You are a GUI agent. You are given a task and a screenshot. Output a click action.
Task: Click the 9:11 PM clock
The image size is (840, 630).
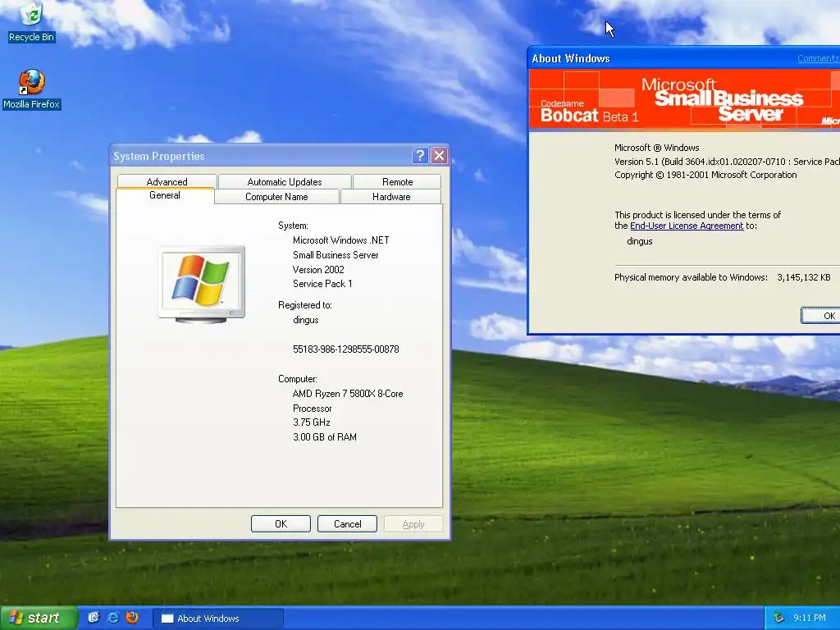click(x=809, y=619)
